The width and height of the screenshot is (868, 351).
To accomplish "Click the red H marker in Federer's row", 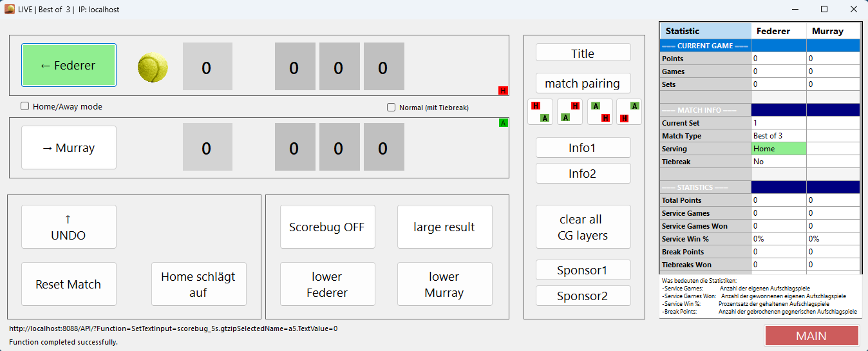I will (x=504, y=90).
